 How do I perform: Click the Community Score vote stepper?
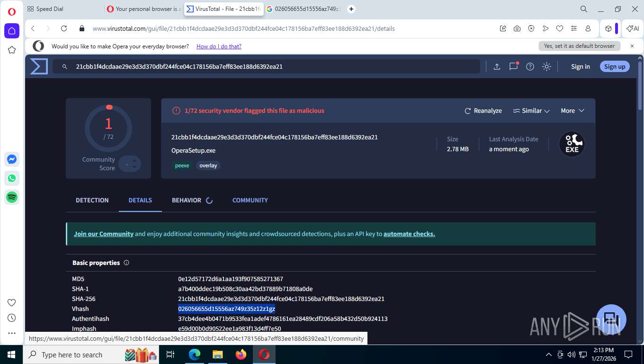[x=130, y=164]
